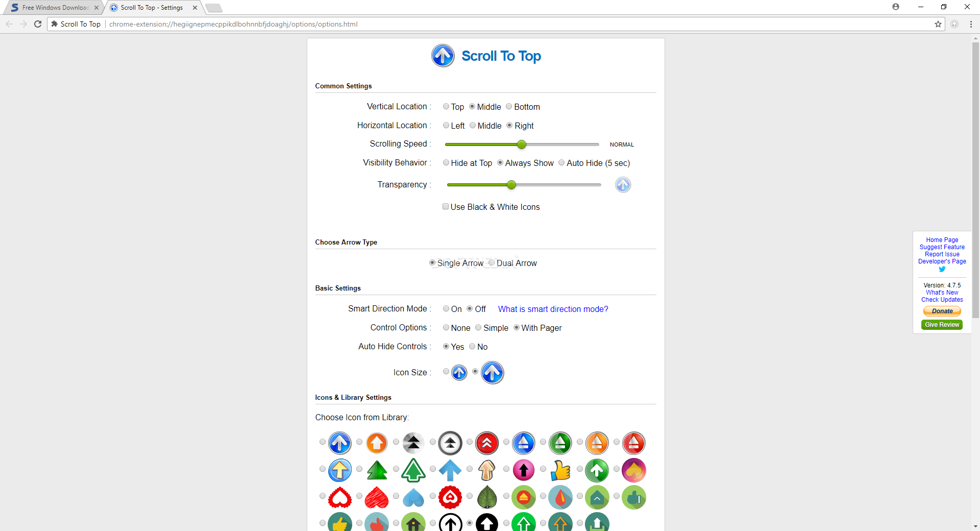Turn Smart Direction Mode on
This screenshot has height=531, width=980.
click(x=446, y=308)
